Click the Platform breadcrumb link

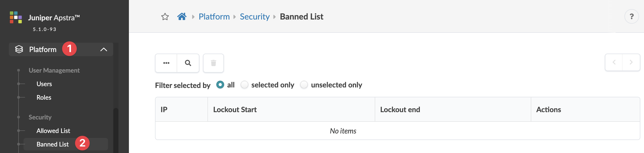click(214, 17)
